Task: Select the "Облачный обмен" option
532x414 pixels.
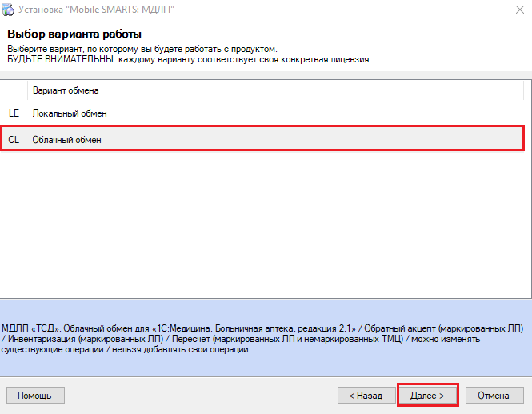Action: click(x=262, y=140)
